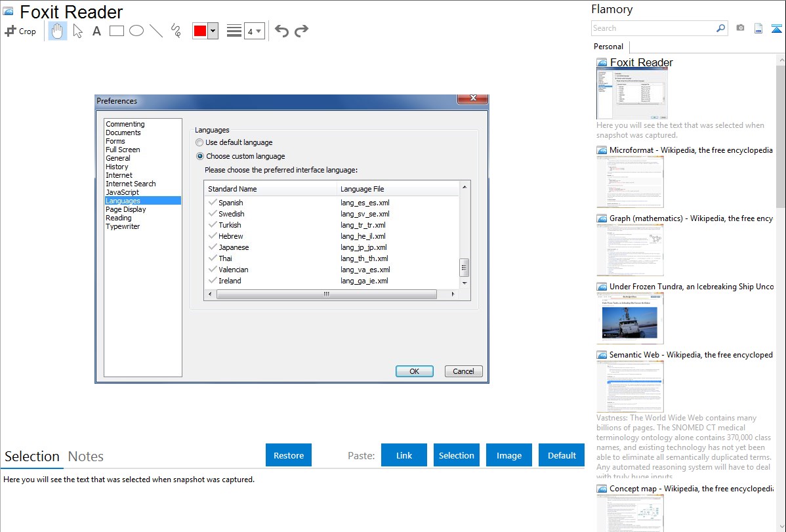Select the Line drawing tool
The width and height of the screenshot is (786, 532).
click(x=156, y=31)
